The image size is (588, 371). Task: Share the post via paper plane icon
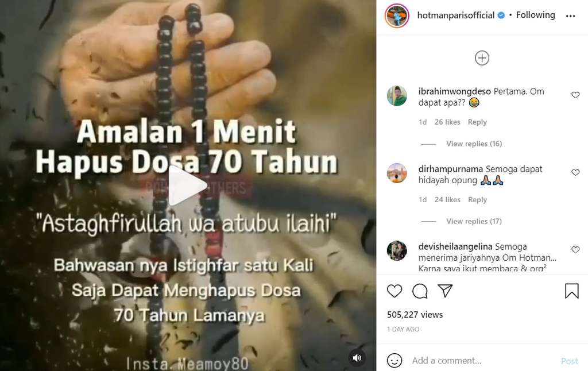click(x=445, y=291)
